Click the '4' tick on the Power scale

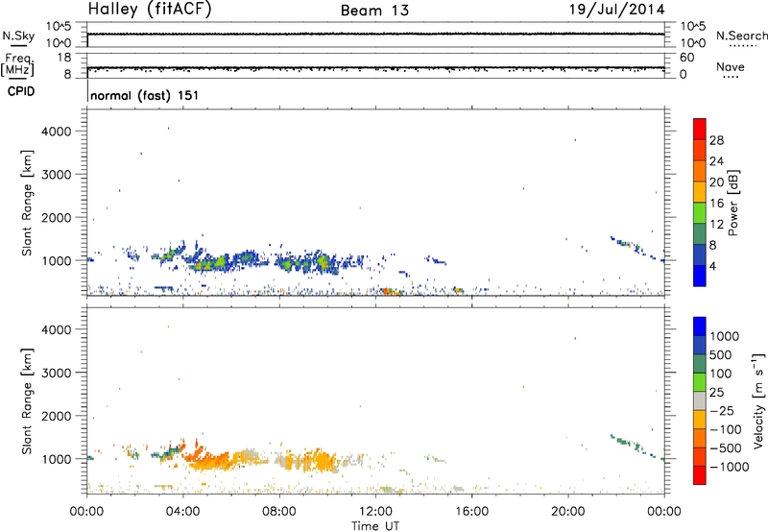point(712,266)
